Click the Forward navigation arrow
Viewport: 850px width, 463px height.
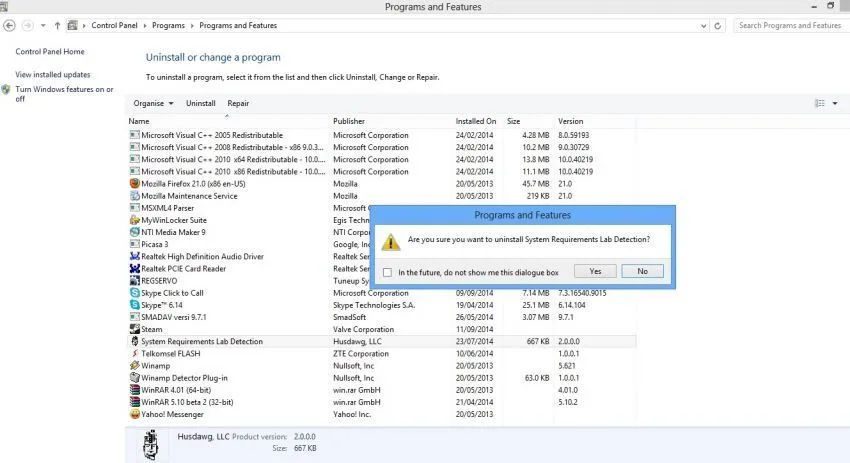(27, 25)
